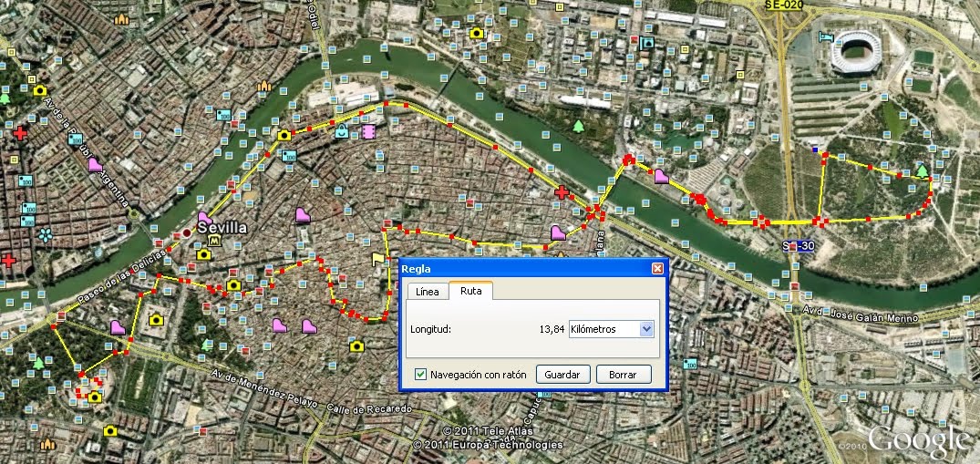Click the blue square route endpoint marker
This screenshot has height=464, width=980.
click(x=814, y=150)
